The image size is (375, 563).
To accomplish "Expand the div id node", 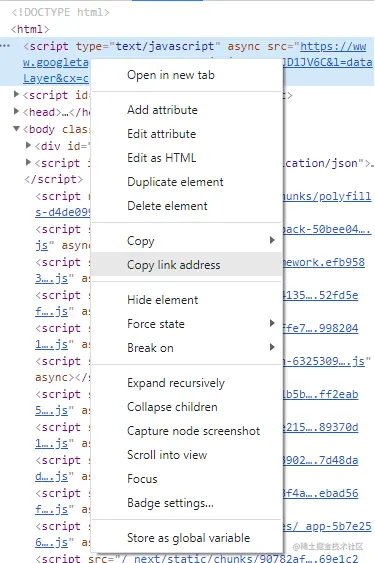I will (28, 145).
